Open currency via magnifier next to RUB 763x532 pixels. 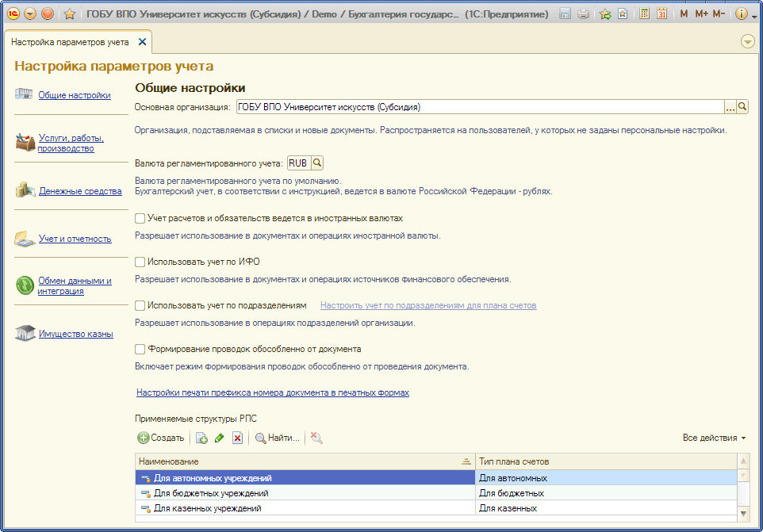[316, 163]
